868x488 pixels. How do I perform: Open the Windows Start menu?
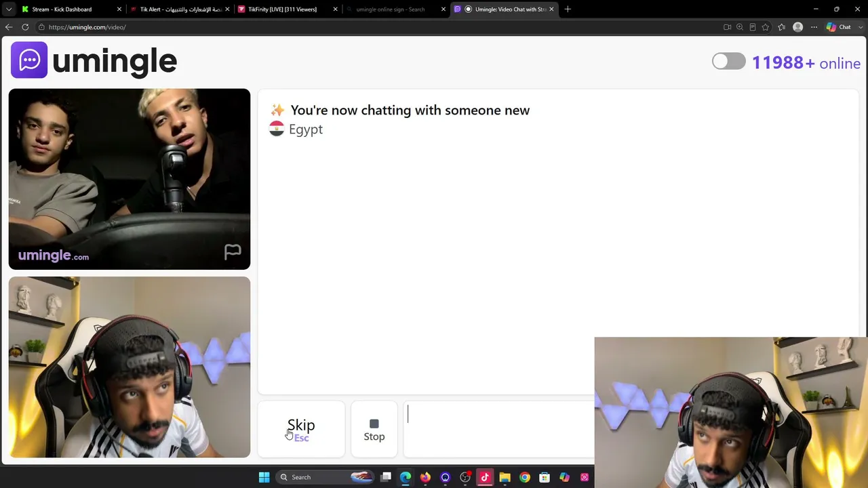pos(264,477)
